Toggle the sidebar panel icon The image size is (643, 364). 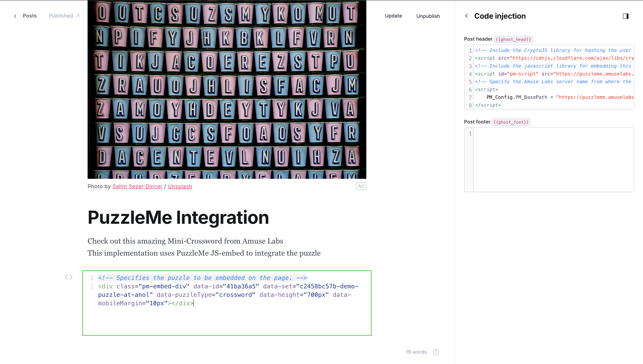[x=625, y=16]
